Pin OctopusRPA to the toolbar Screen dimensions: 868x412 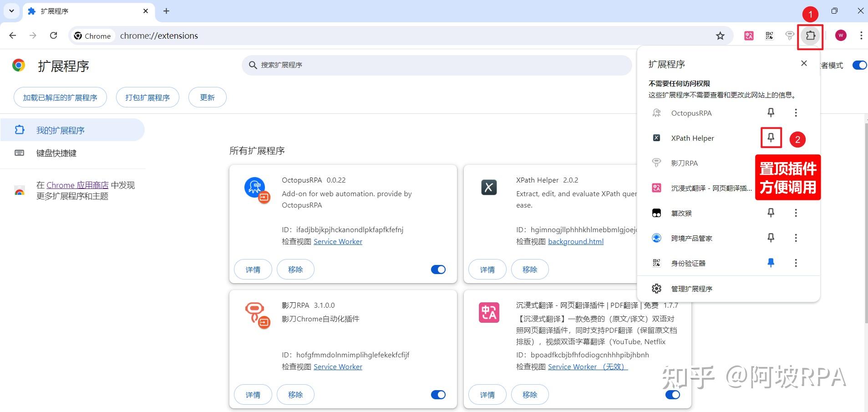(x=770, y=113)
